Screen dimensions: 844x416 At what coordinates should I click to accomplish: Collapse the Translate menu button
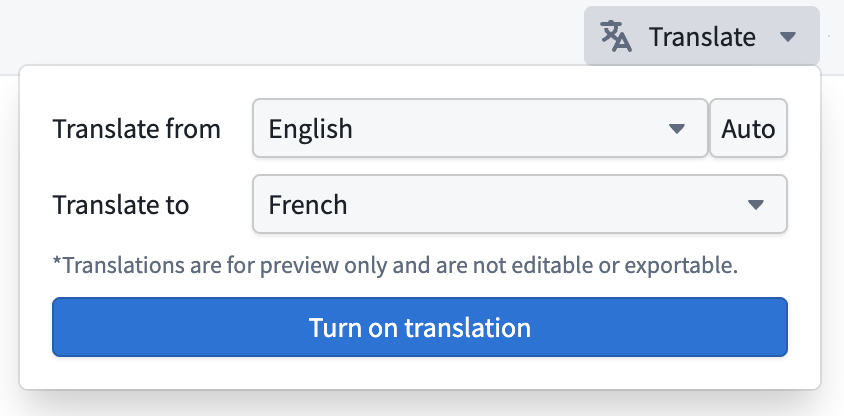click(x=701, y=36)
